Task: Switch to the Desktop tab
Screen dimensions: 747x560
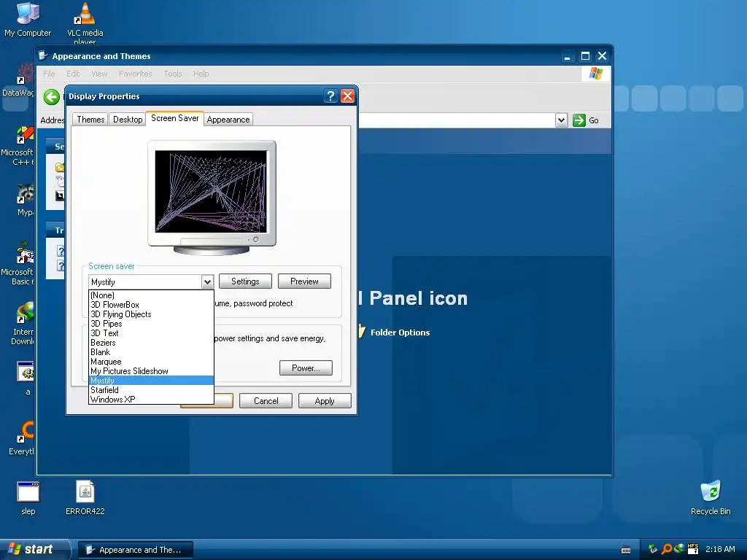Action: click(x=128, y=120)
